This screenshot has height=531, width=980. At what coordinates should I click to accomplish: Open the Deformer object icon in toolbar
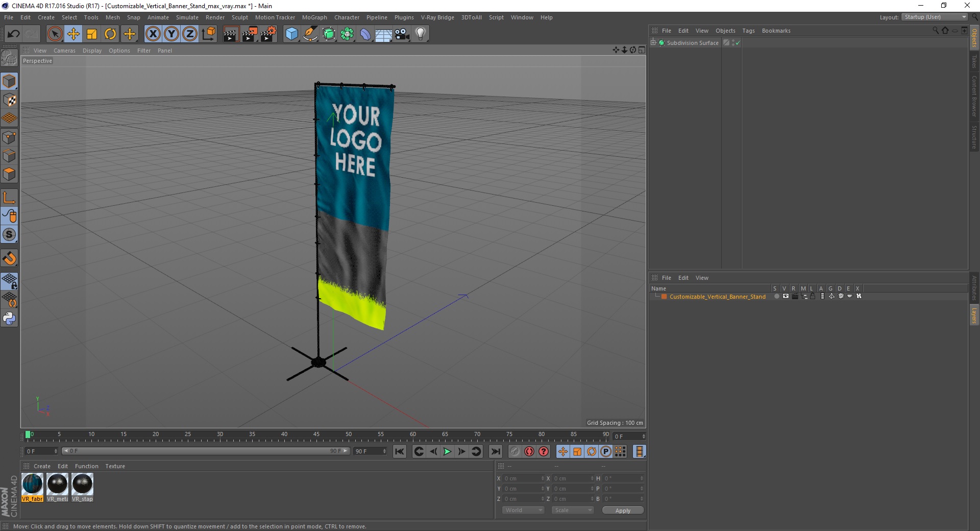click(x=365, y=34)
